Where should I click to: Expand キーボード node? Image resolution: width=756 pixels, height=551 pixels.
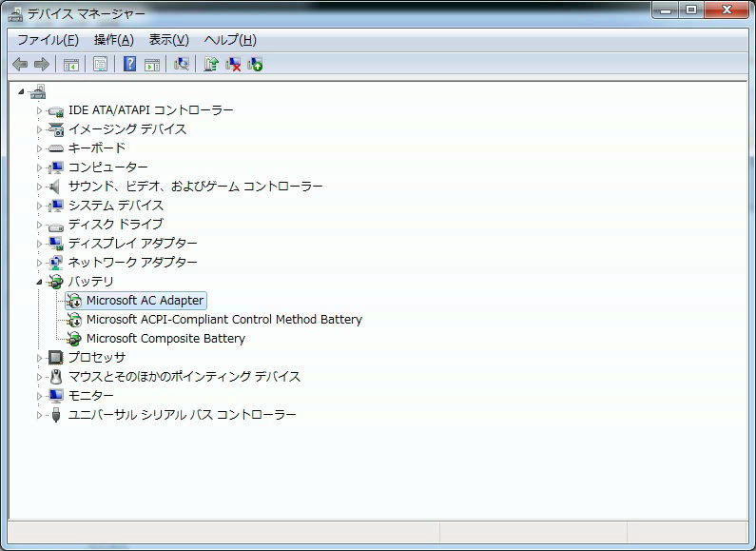(x=39, y=148)
